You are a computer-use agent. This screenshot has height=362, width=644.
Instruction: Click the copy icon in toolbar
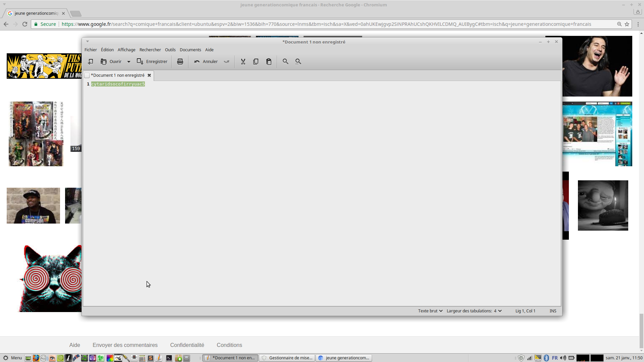click(256, 62)
